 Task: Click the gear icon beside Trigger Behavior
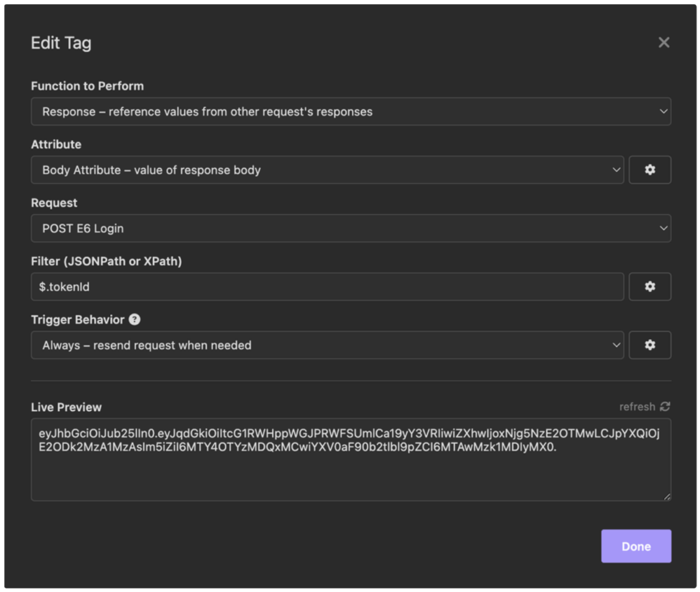(649, 345)
